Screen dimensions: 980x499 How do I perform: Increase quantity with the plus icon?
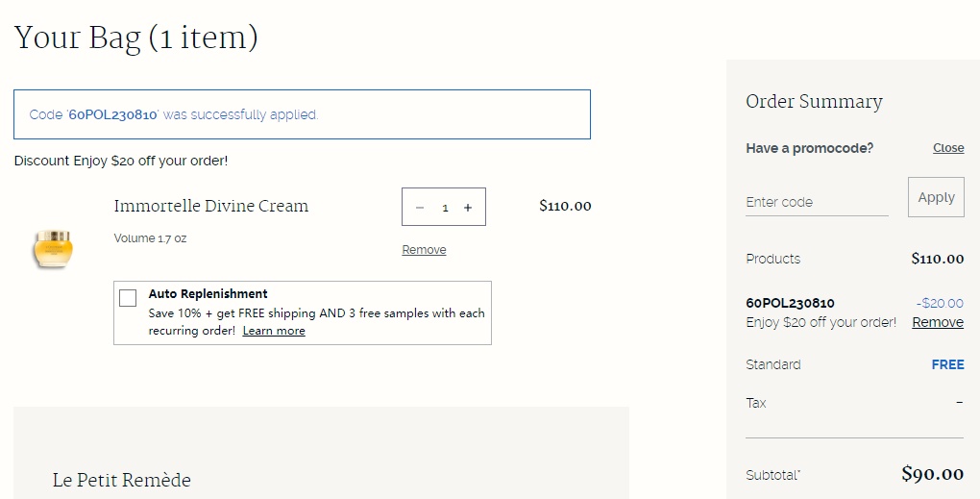(468, 208)
